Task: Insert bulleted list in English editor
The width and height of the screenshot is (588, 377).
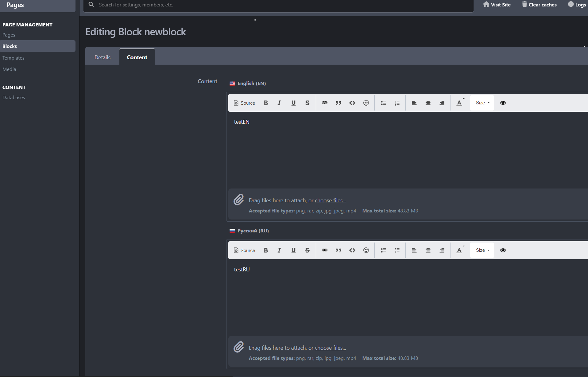Action: pos(383,103)
